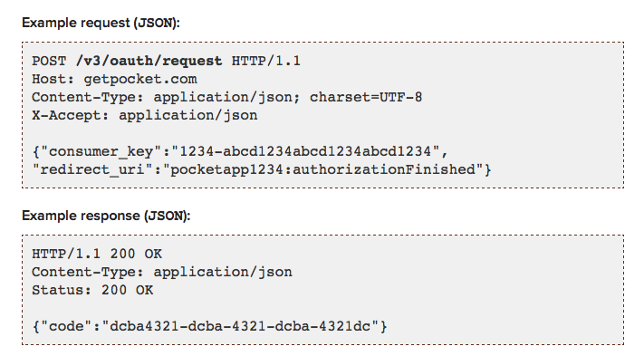Click the dcba4321-dcba-4321-dcba-4321dc code value

click(x=240, y=326)
